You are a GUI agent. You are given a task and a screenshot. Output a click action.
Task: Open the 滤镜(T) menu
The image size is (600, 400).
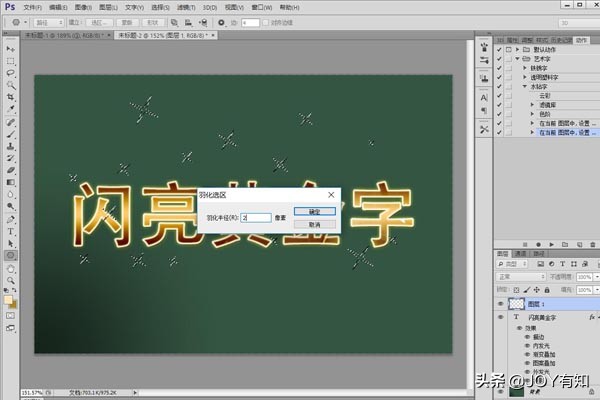[x=186, y=7]
